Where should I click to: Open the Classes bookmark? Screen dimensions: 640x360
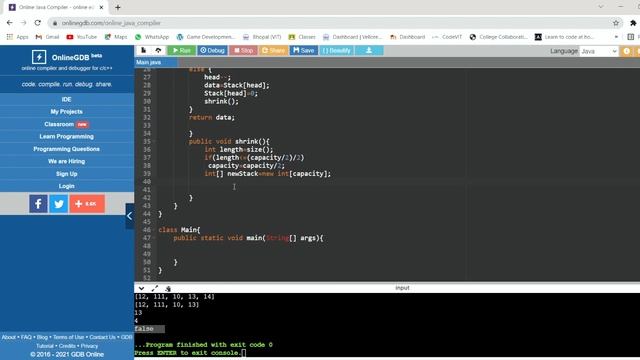coord(302,37)
